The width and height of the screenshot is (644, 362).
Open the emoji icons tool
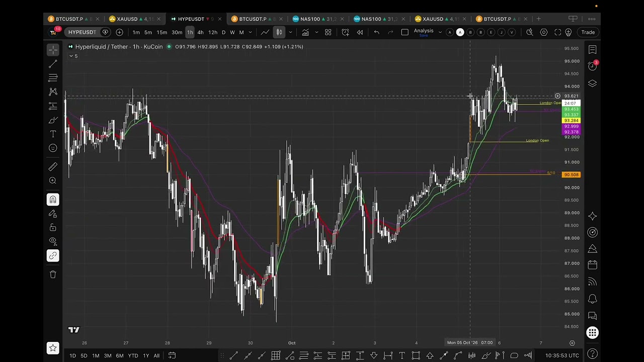[53, 148]
